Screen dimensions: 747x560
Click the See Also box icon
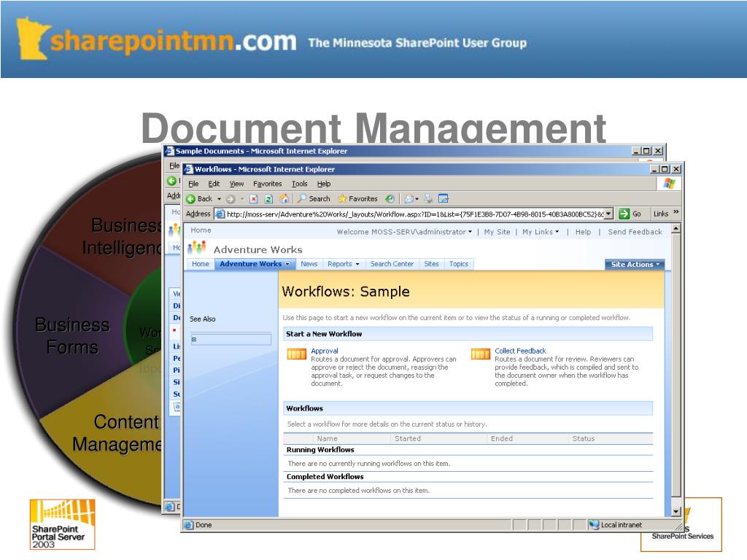194,340
